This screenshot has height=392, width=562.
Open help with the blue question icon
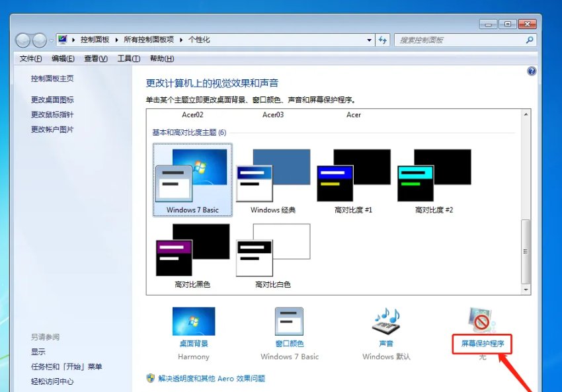tap(532, 71)
